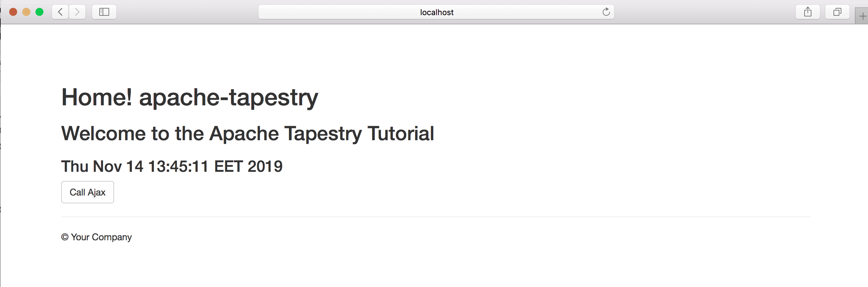Enter full screen with green button
868x287 pixels.
pos(39,12)
